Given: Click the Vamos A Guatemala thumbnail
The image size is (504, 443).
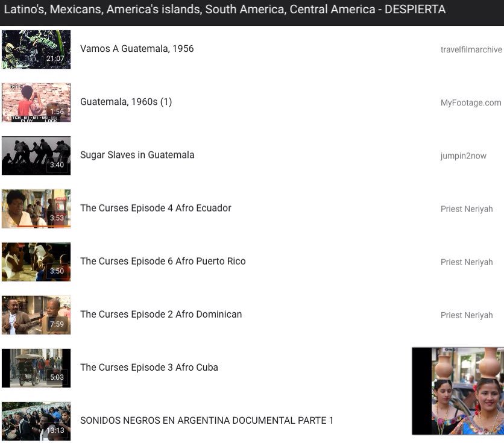Looking at the screenshot, I should (36, 49).
